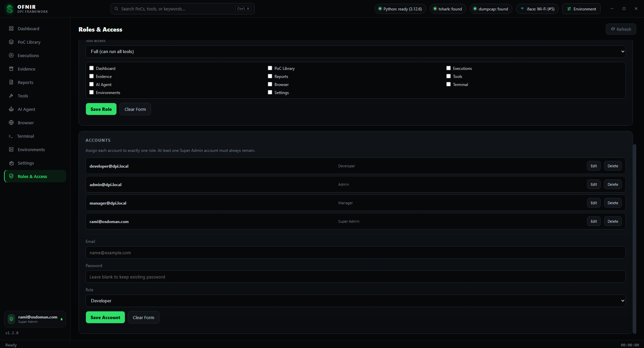Expand the account Role dropdown showing Developer
The height and width of the screenshot is (348, 644).
click(355, 301)
